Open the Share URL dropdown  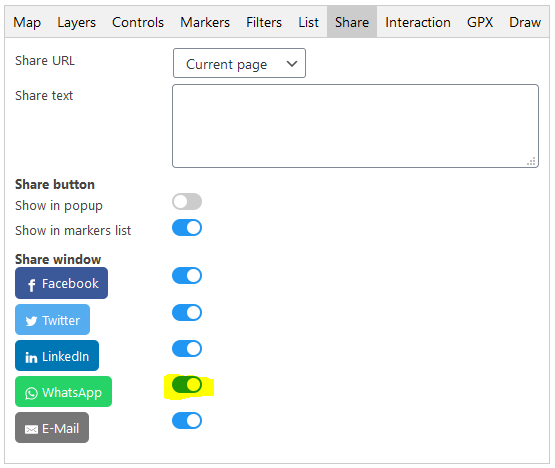pos(239,63)
